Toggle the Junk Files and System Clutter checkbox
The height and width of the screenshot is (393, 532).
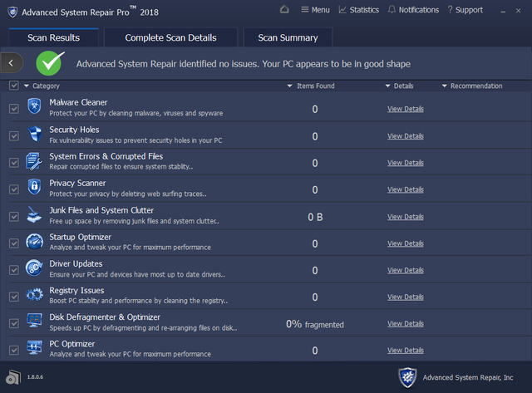13,216
